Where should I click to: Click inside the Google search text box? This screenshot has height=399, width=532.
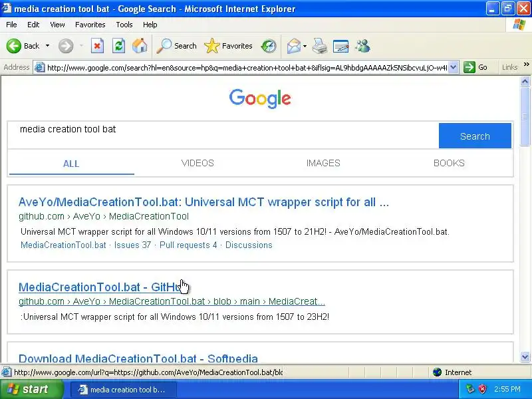[223, 136]
